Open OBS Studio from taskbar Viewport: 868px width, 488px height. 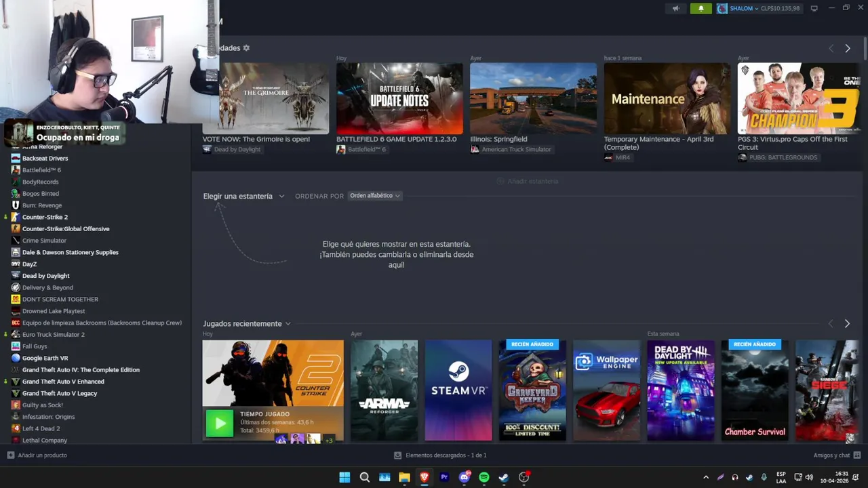click(x=524, y=477)
